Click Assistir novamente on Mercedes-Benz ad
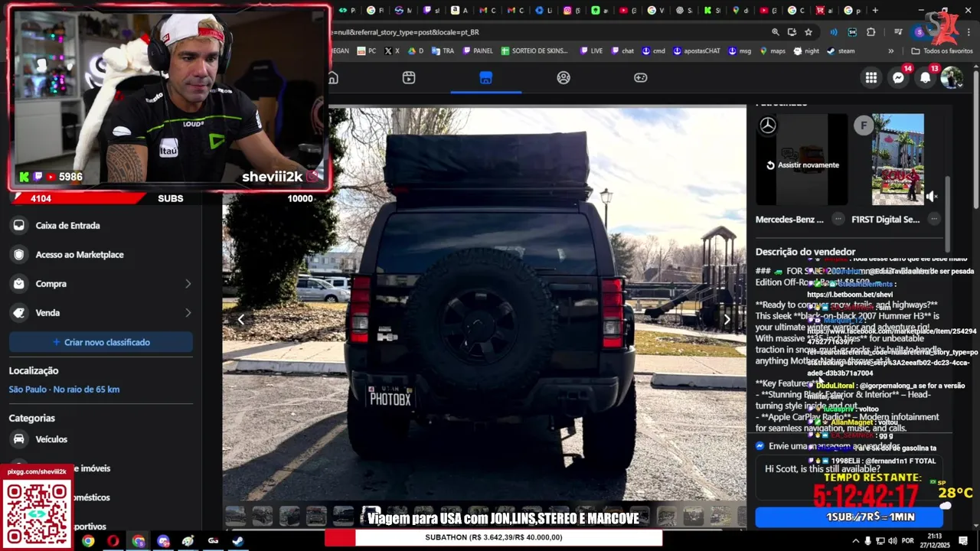The height and width of the screenshot is (551, 980). (x=802, y=165)
